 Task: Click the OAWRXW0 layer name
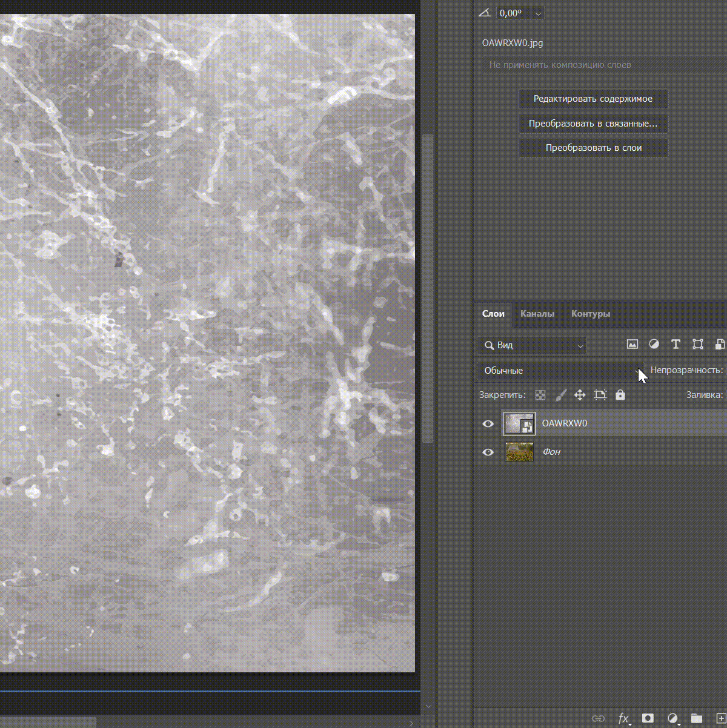[565, 423]
